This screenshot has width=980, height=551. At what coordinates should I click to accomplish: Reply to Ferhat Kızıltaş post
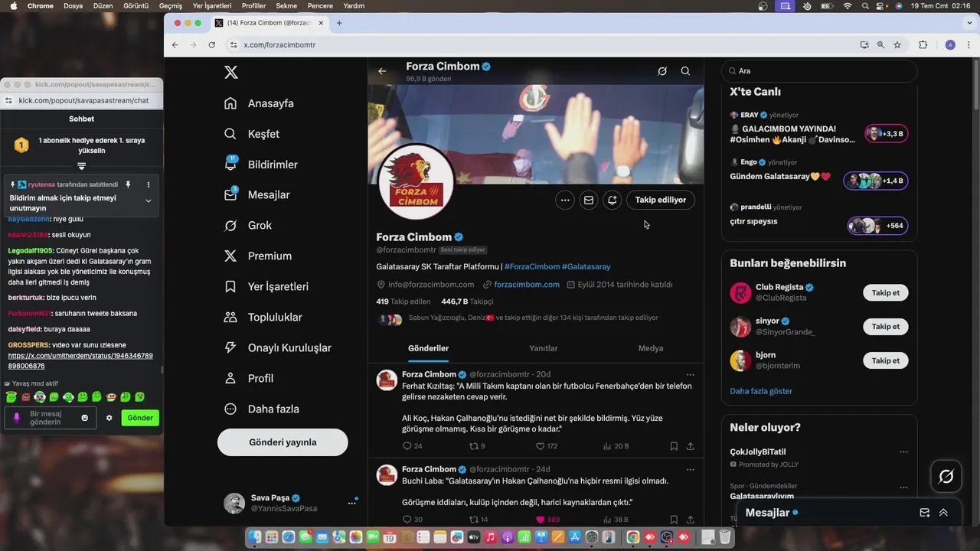[412, 446]
